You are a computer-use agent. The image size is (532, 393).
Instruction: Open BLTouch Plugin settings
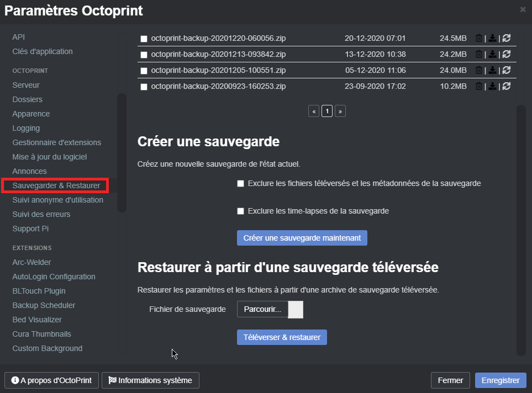(x=39, y=291)
